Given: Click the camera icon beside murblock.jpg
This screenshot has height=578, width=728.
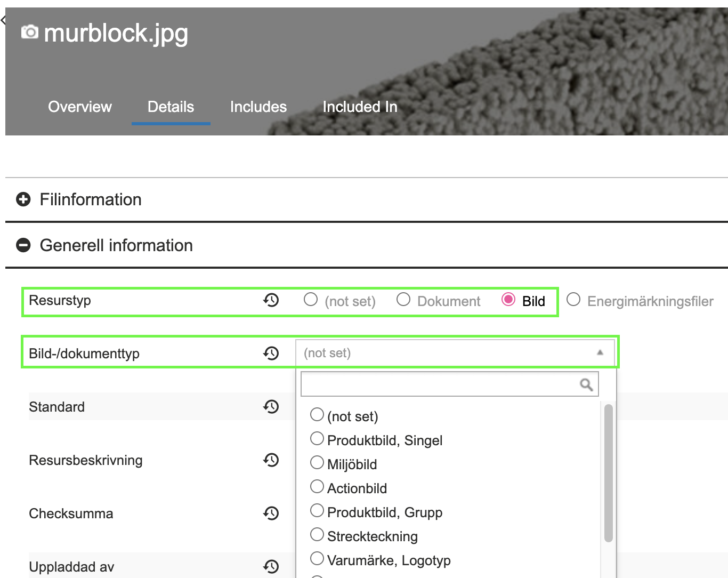Looking at the screenshot, I should pos(30,33).
